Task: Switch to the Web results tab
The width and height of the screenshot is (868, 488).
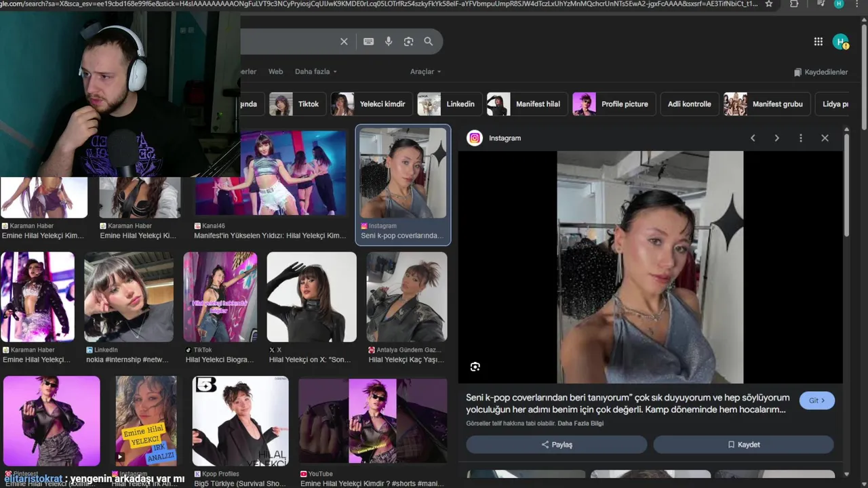Action: point(275,71)
